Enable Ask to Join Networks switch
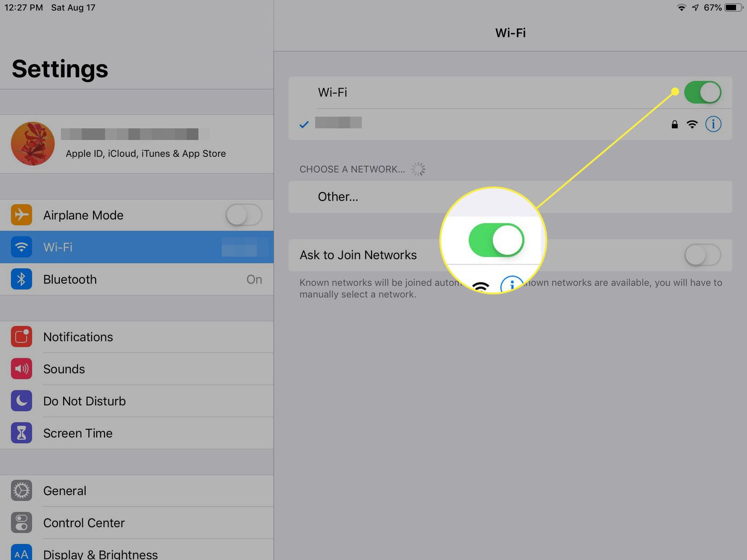Viewport: 747px width, 560px height. (702, 255)
